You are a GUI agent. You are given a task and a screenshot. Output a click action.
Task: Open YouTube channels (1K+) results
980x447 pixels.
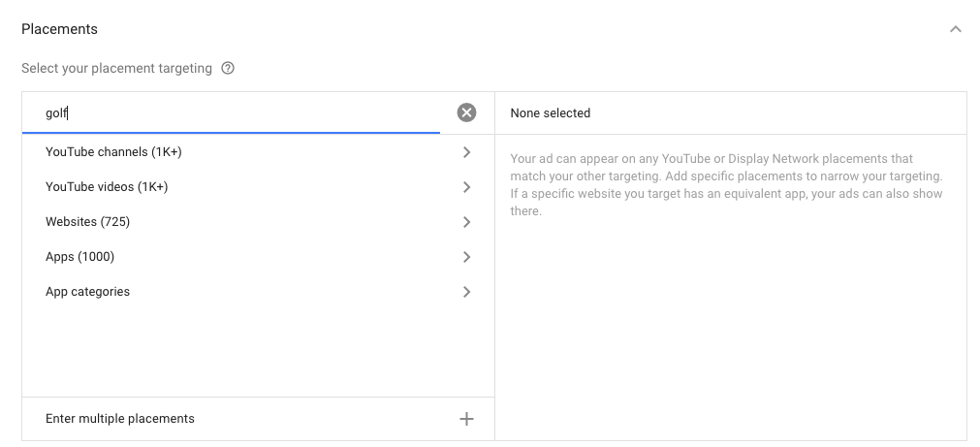click(113, 152)
